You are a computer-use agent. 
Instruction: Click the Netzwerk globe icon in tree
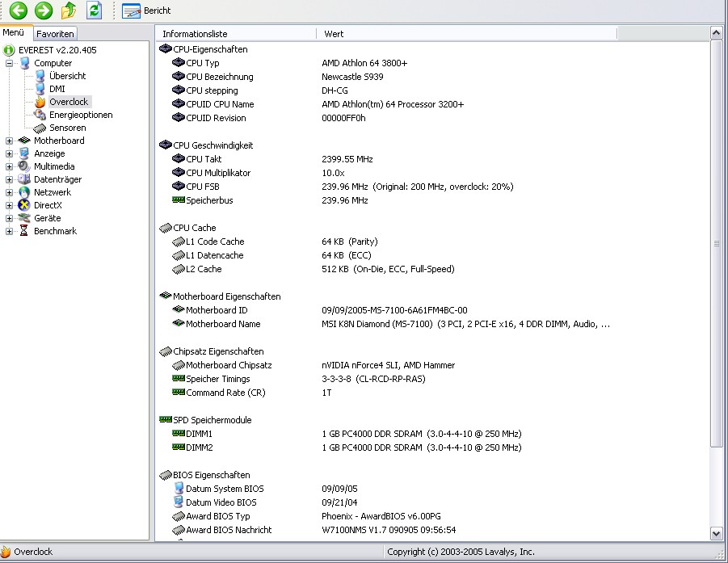(x=24, y=192)
